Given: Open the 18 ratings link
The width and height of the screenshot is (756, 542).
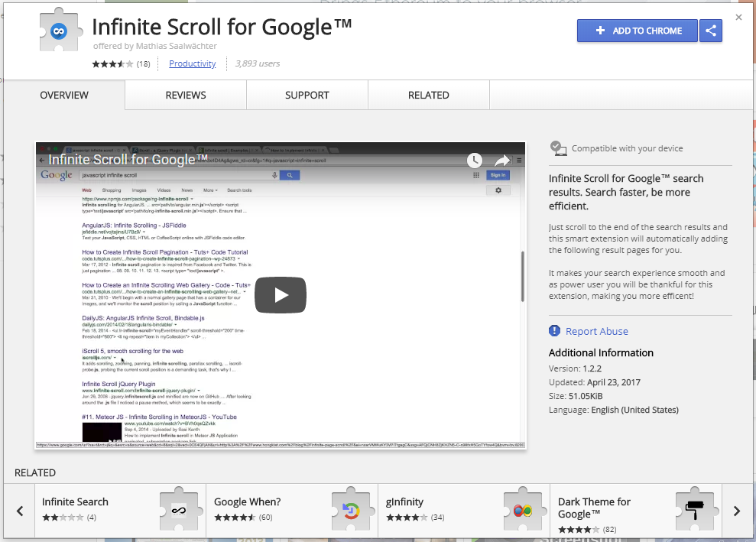Looking at the screenshot, I should [x=145, y=63].
